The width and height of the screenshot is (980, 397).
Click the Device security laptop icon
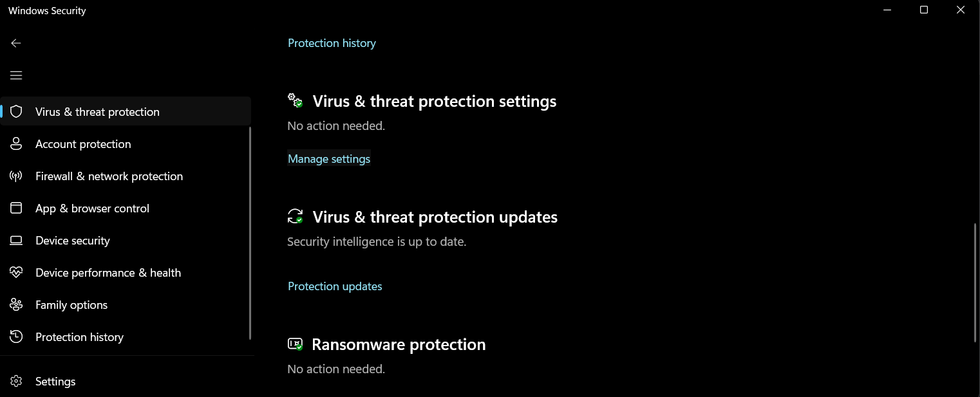(x=16, y=241)
